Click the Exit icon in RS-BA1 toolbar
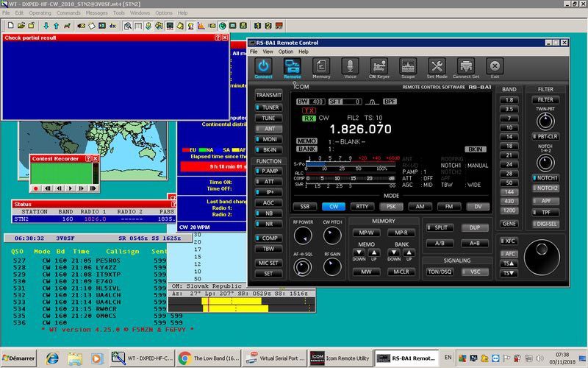This screenshot has width=588, height=368. tap(495, 66)
